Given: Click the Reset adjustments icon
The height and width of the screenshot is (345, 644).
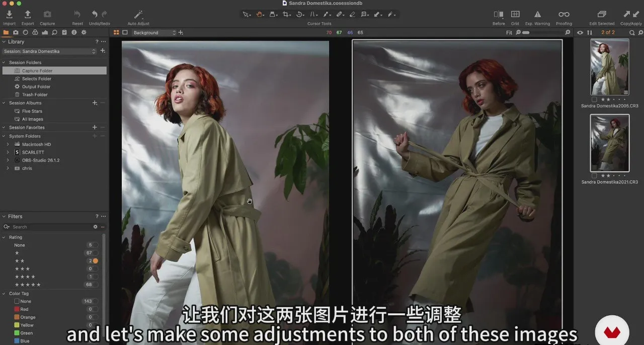Looking at the screenshot, I should (x=77, y=15).
